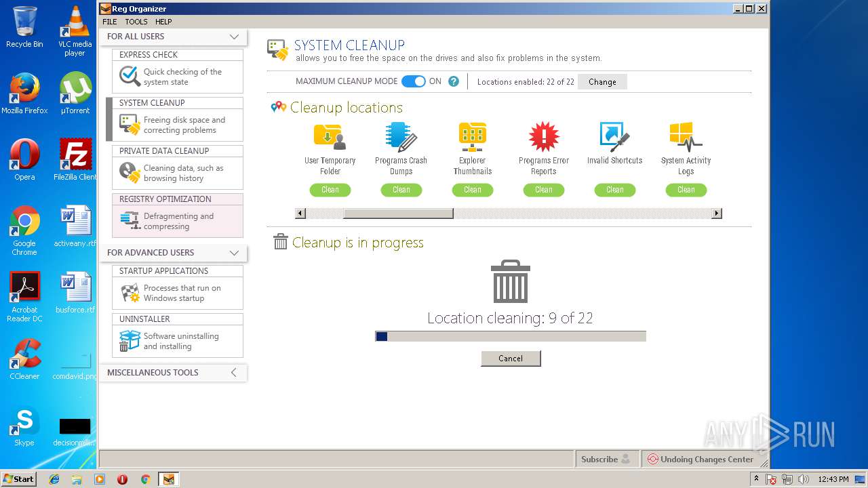
Task: Clean the Programs Error Reports
Action: point(544,190)
